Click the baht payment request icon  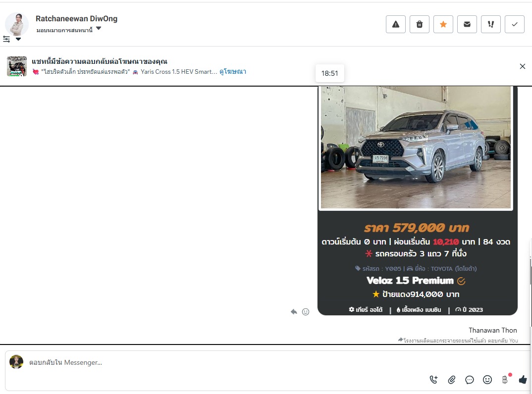tap(505, 380)
